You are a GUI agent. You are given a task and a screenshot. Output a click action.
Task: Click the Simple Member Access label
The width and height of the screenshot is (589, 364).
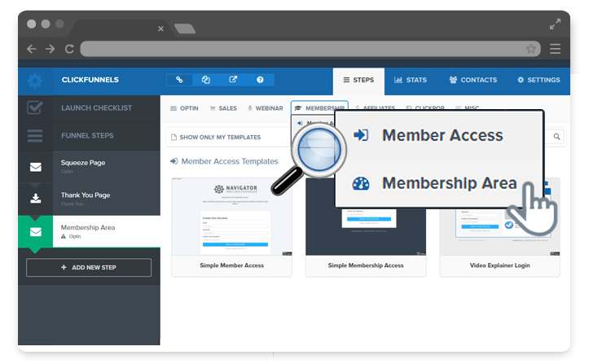(x=231, y=265)
